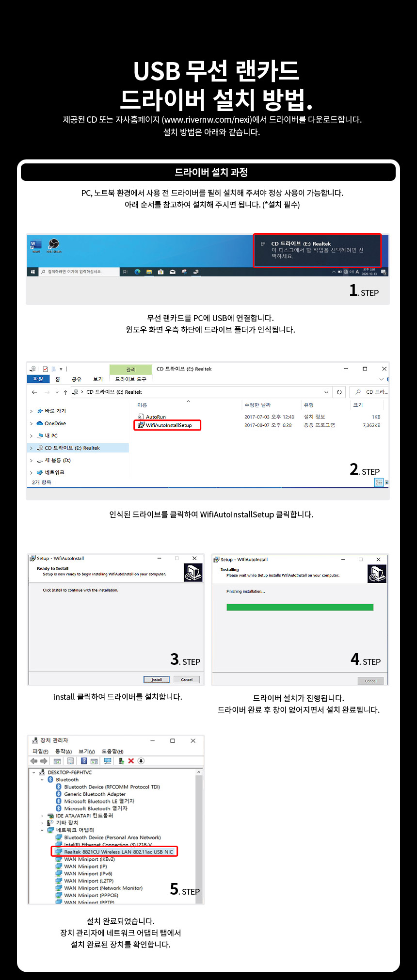The width and height of the screenshot is (417, 980).
Task: Click the Device Manager help toolbar icon
Action: 84,761
